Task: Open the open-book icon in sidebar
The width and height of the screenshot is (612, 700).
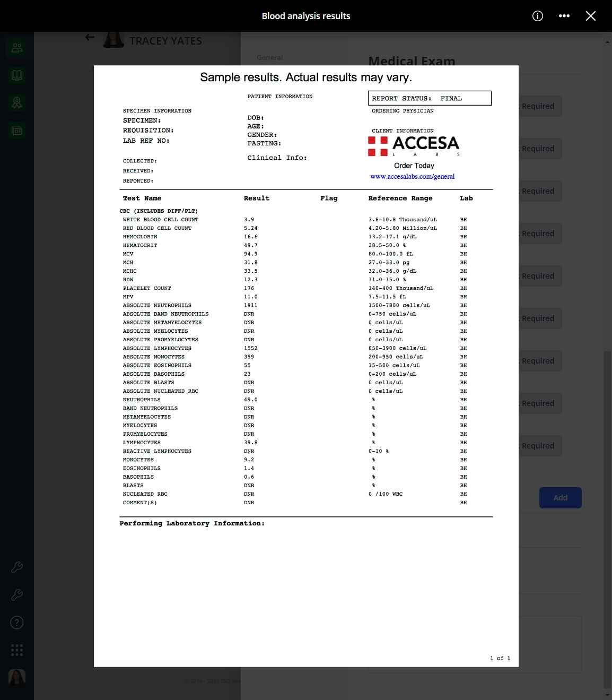Action: pos(17,75)
